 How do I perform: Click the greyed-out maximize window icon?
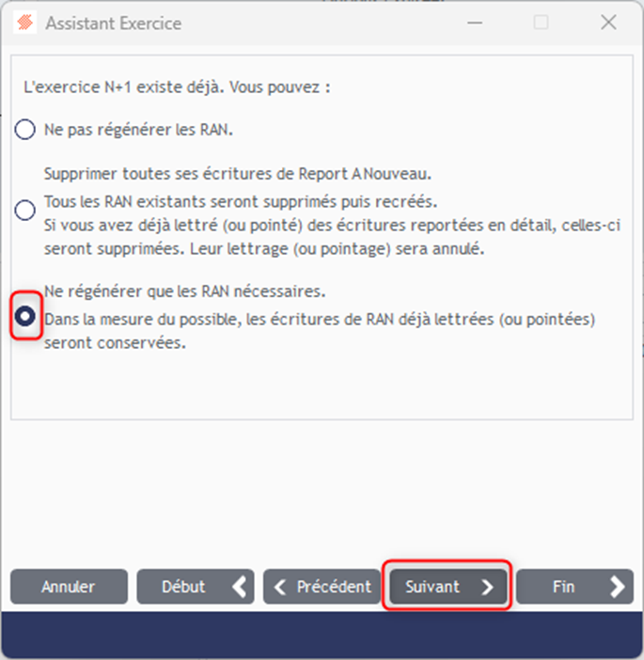[542, 23]
